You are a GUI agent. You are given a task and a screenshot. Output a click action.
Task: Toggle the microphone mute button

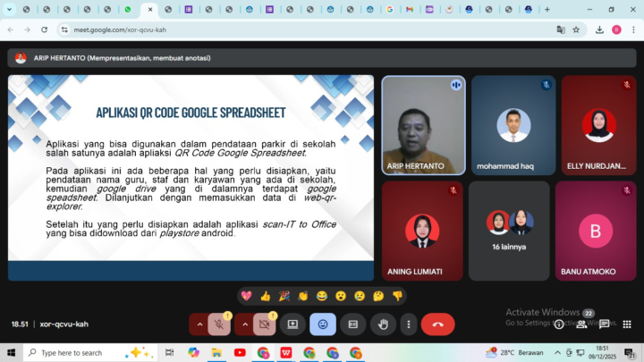click(x=218, y=324)
